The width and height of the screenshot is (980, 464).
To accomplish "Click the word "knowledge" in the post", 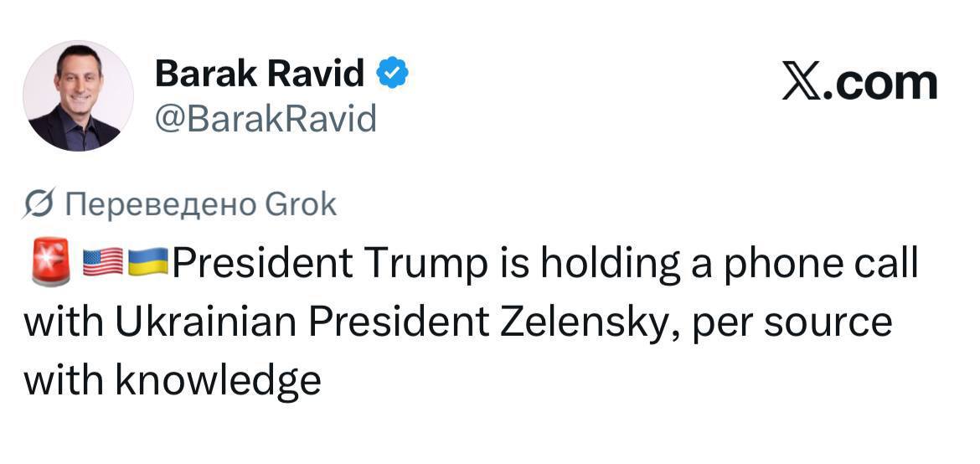I will point(218,379).
